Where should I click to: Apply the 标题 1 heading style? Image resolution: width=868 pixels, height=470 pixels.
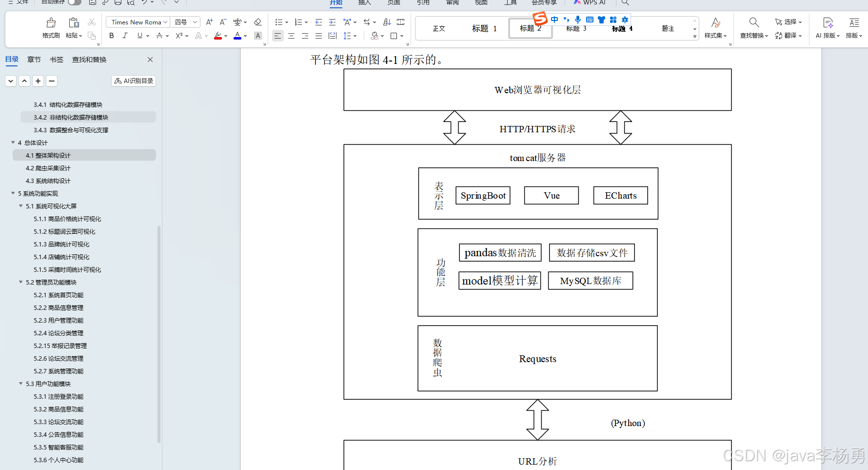point(484,28)
